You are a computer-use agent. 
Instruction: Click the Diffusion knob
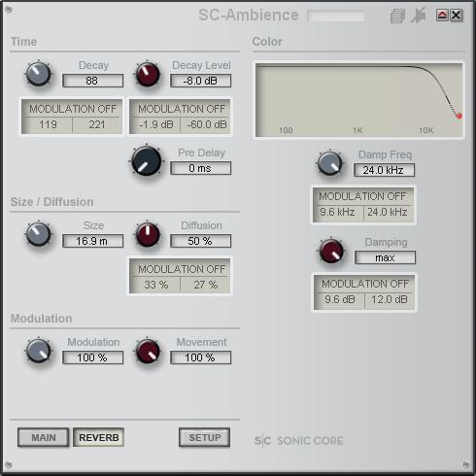coord(148,234)
